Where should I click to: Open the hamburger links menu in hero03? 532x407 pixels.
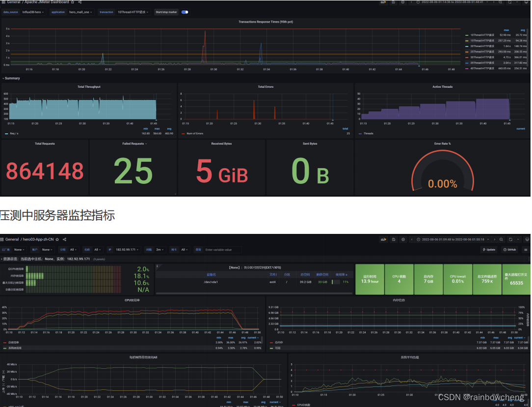(x=526, y=250)
